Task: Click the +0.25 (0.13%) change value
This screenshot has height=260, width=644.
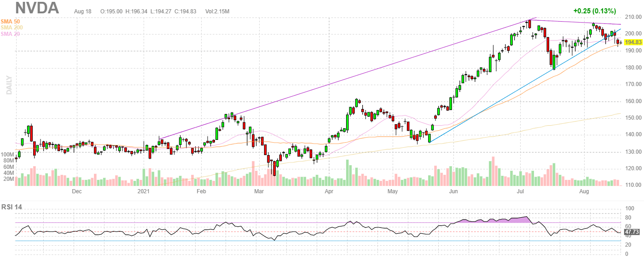Action: (594, 11)
